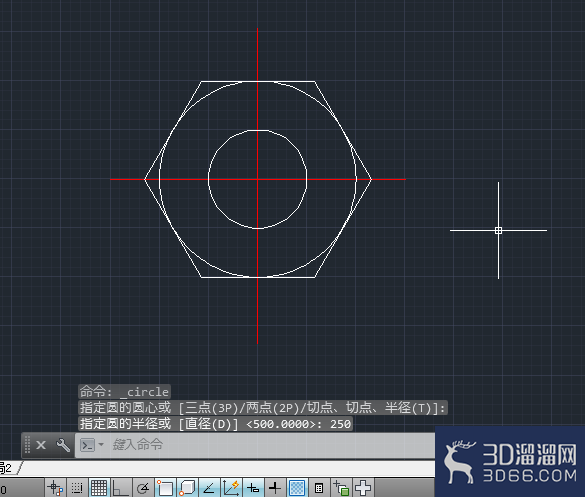Image resolution: width=585 pixels, height=497 pixels.
Task: Click the 直径(D) option in command history
Action: (x=212, y=424)
